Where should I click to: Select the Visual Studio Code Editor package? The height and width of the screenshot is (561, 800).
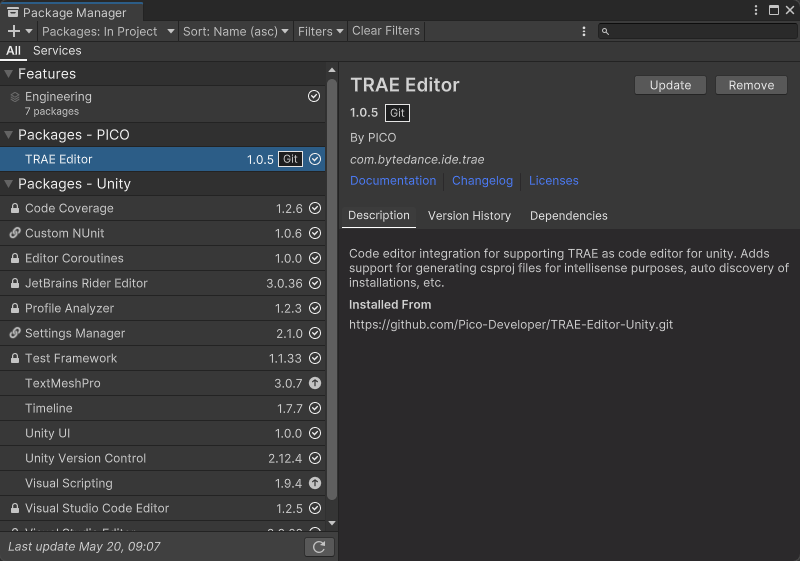click(x=162, y=508)
